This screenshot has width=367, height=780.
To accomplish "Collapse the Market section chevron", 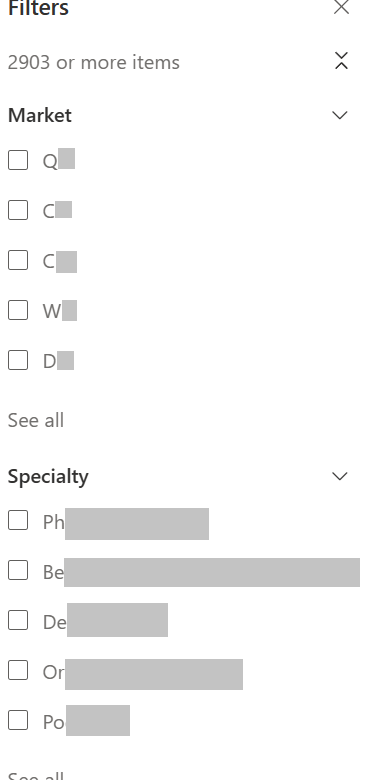I will (x=340, y=115).
